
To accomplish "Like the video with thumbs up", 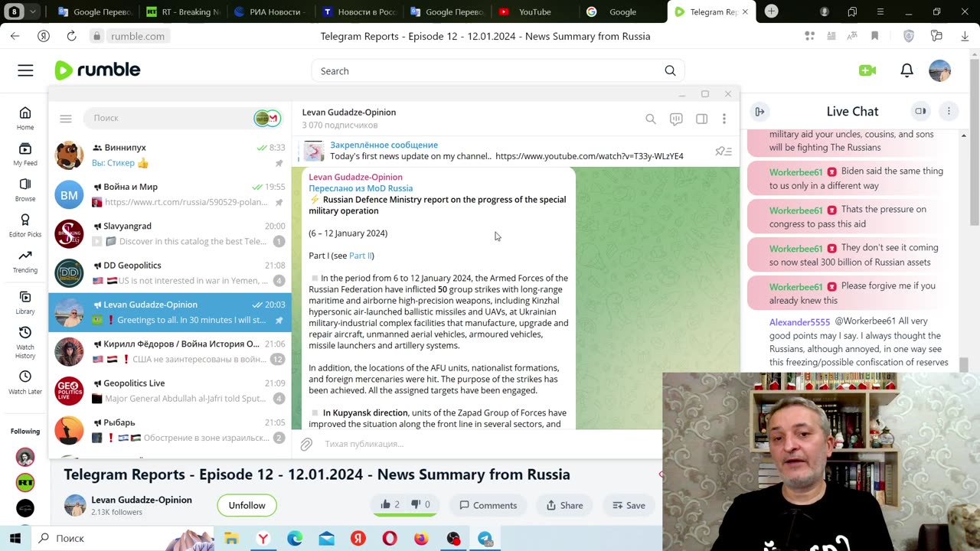I will point(390,505).
